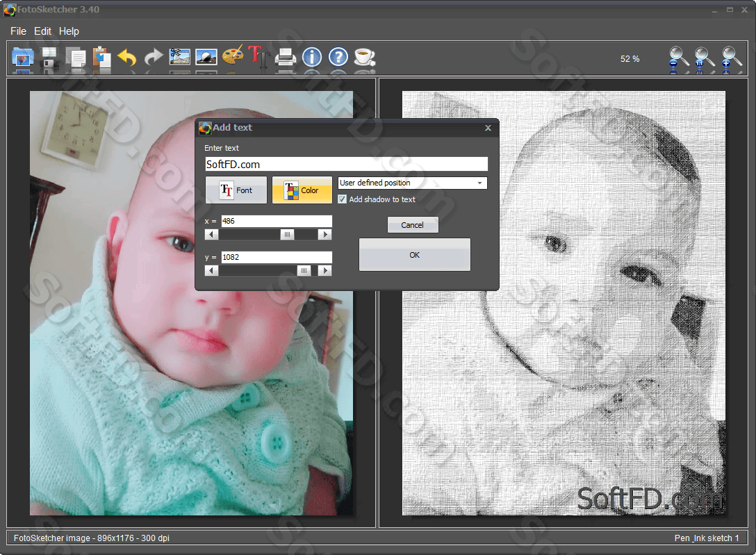Click the y position slider handle
Image resolution: width=756 pixels, height=555 pixels.
tap(304, 271)
